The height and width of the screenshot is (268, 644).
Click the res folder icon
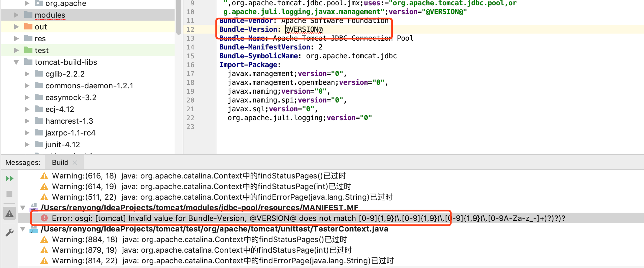28,38
